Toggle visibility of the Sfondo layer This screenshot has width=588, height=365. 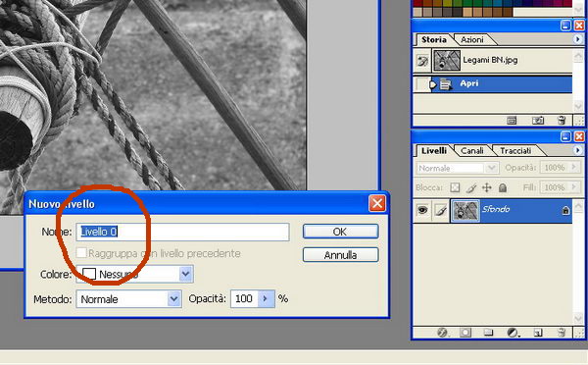[422, 210]
